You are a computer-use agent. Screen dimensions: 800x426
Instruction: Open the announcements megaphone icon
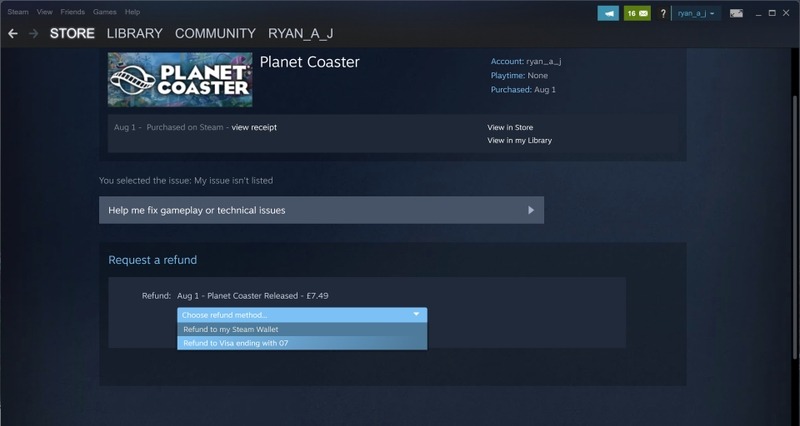coord(608,13)
